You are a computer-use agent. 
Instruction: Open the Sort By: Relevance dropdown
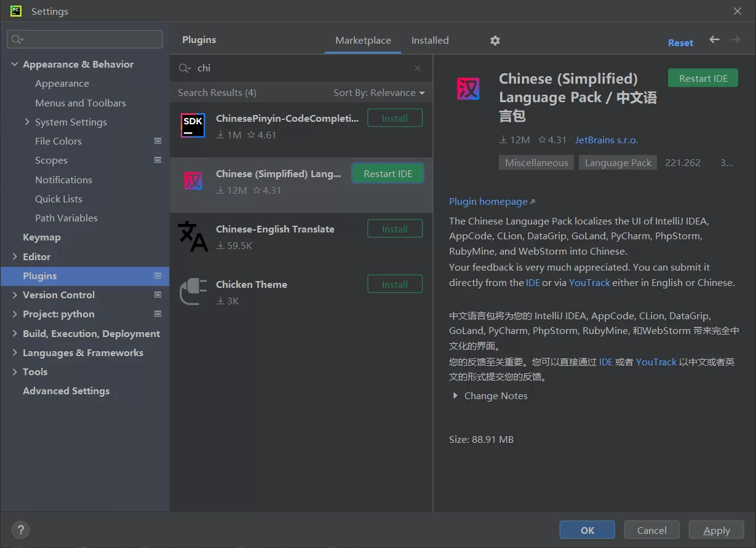pos(379,92)
